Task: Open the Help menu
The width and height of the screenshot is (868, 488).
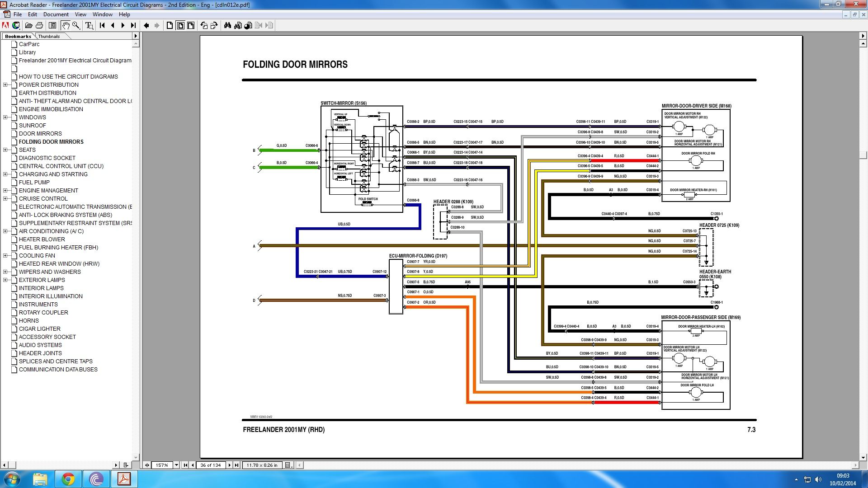Action: (x=124, y=14)
